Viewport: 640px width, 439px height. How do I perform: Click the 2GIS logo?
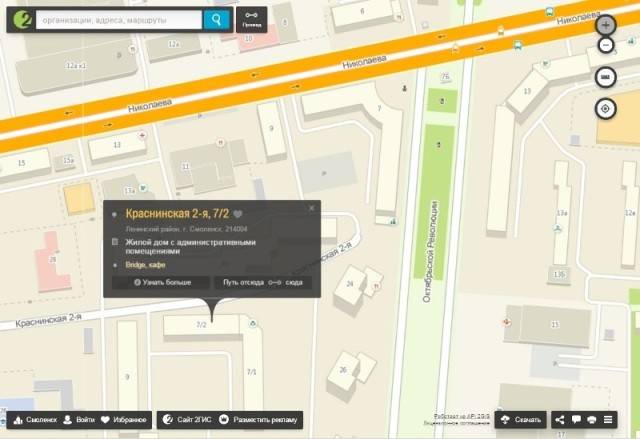point(20,19)
